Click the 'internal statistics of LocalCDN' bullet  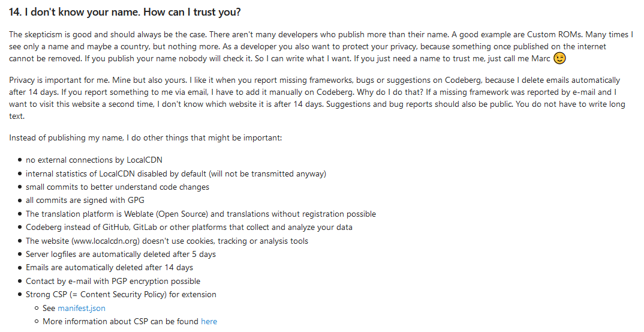click(x=176, y=174)
